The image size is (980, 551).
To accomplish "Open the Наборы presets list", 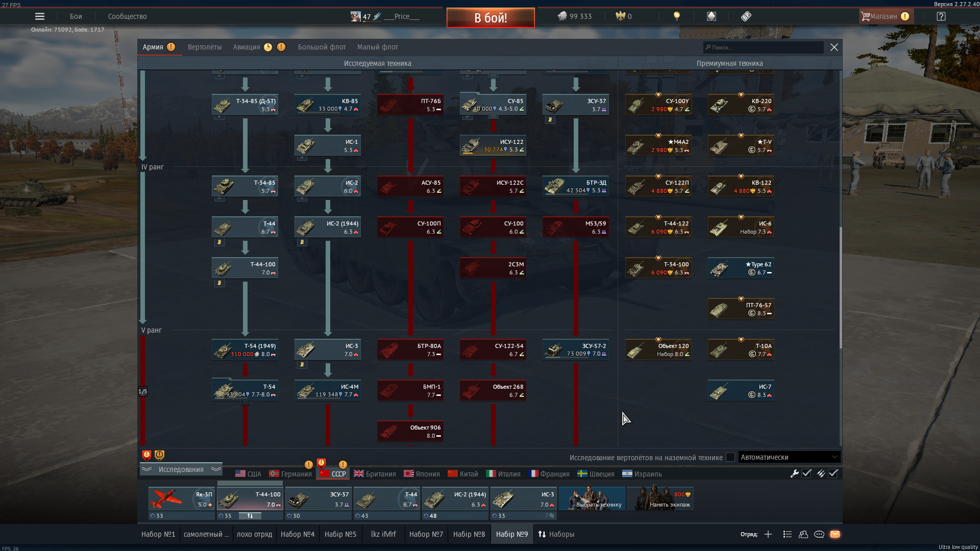I will [556, 534].
